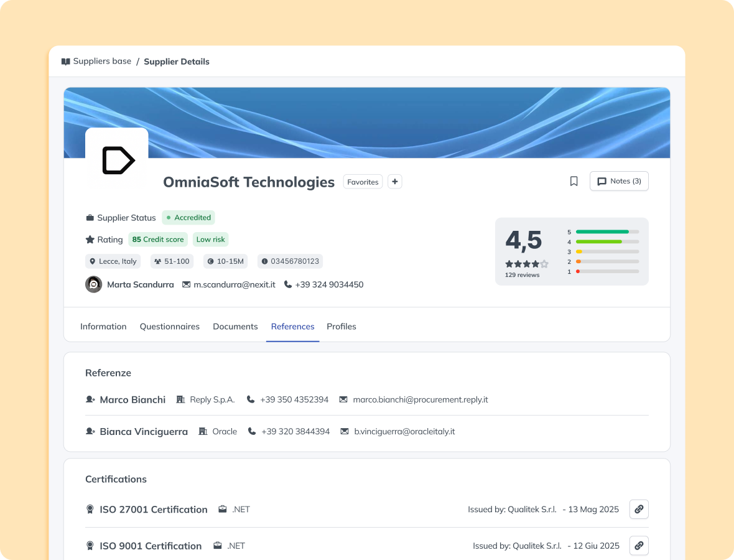This screenshot has height=560, width=734.
Task: Click the 5-star rating bar
Action: point(607,231)
